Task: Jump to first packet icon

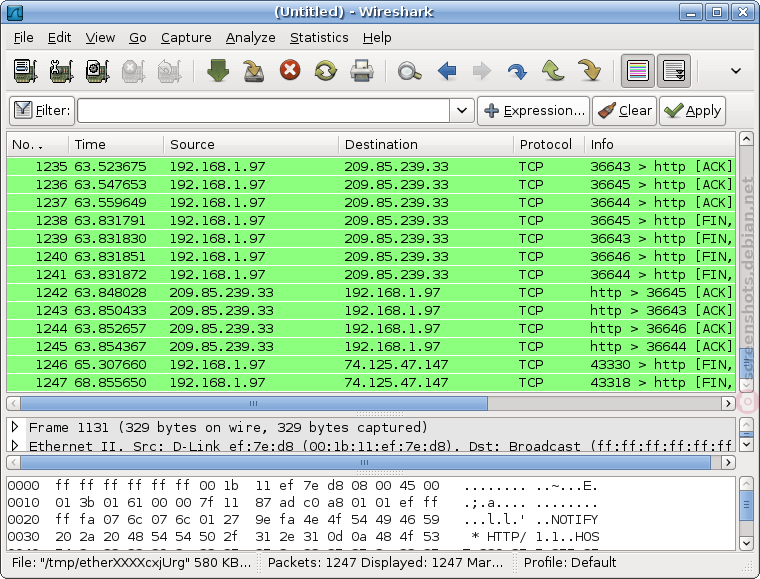Action: (x=553, y=71)
